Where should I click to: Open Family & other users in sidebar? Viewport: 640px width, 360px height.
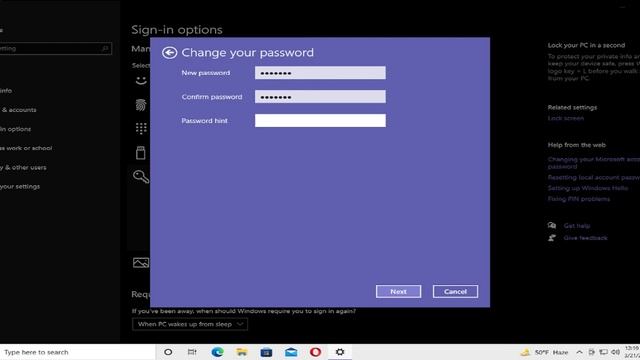23,167
